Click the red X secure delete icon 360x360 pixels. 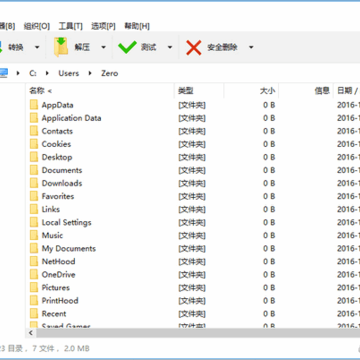[x=194, y=47]
